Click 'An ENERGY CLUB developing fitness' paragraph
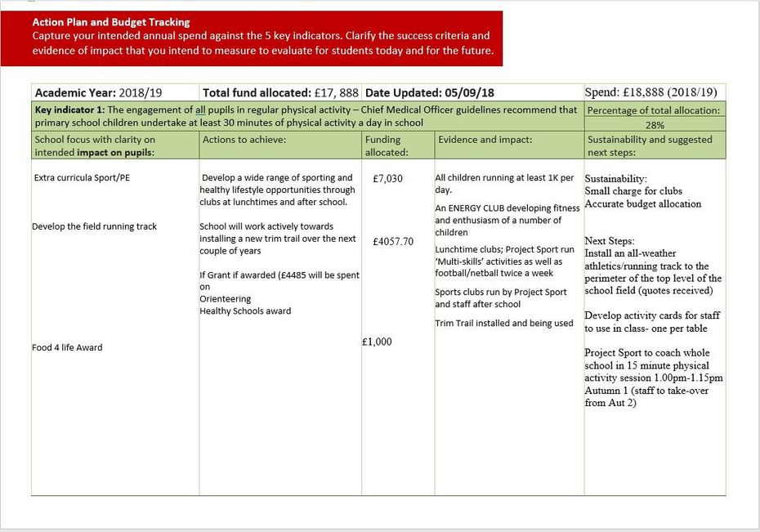 click(x=507, y=220)
